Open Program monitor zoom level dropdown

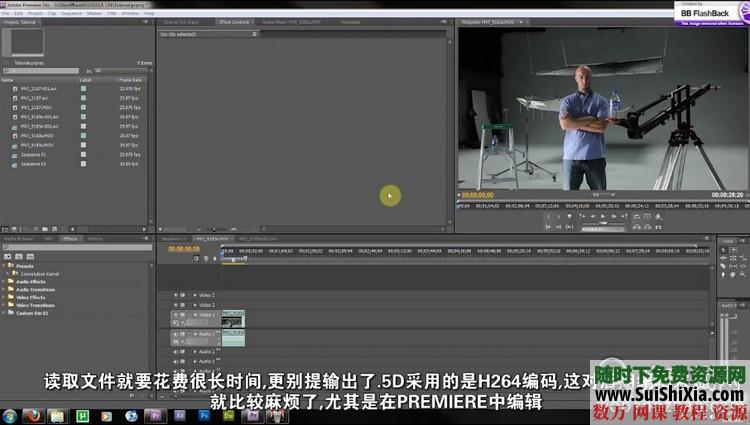pyautogui.click(x=604, y=195)
